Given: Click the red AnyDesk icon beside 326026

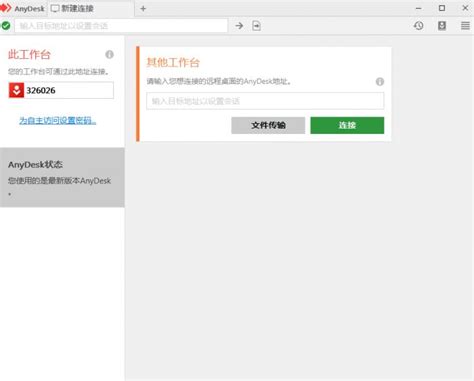Looking at the screenshot, I should (x=16, y=90).
